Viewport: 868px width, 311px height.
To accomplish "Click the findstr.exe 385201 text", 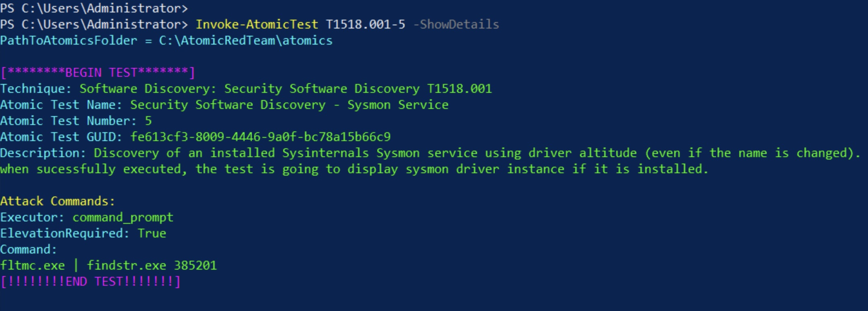I will pos(152,266).
